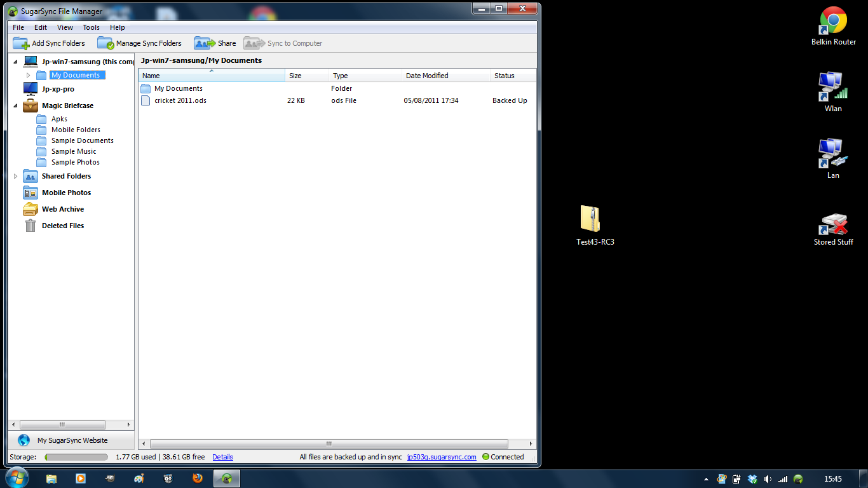This screenshot has height=488, width=868.
Task: Click the wireless signal tray icon
Action: [x=783, y=479]
